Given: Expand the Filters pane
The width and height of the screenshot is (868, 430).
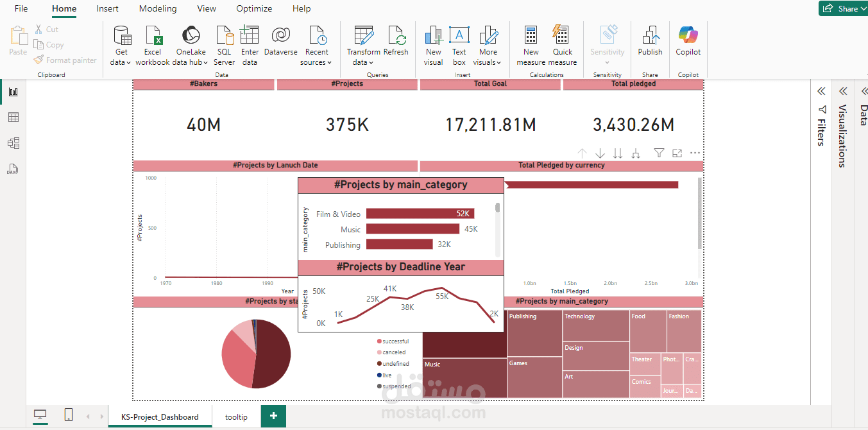Looking at the screenshot, I should click(821, 92).
